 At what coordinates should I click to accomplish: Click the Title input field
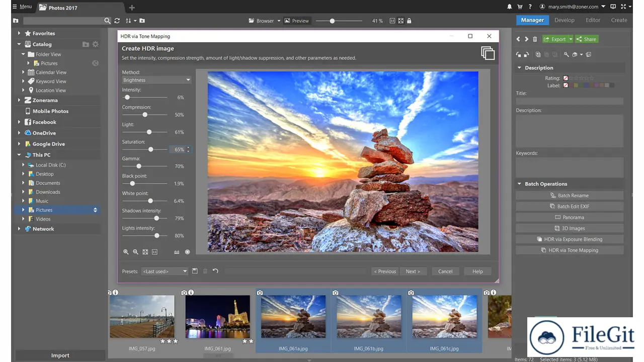(570, 101)
